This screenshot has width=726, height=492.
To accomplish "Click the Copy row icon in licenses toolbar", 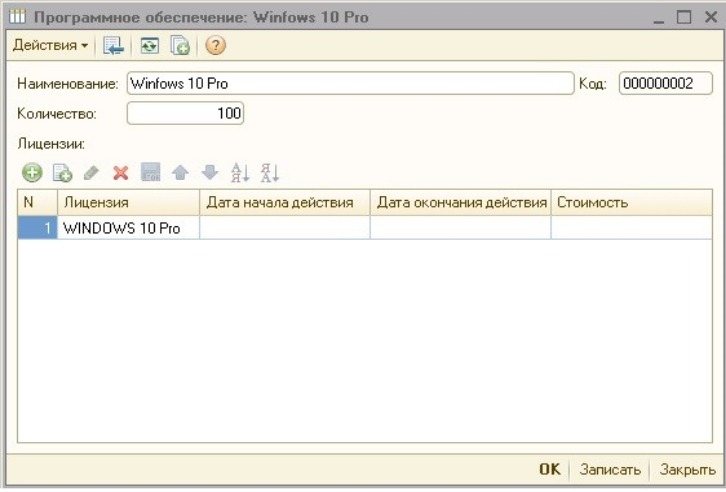I will click(62, 173).
